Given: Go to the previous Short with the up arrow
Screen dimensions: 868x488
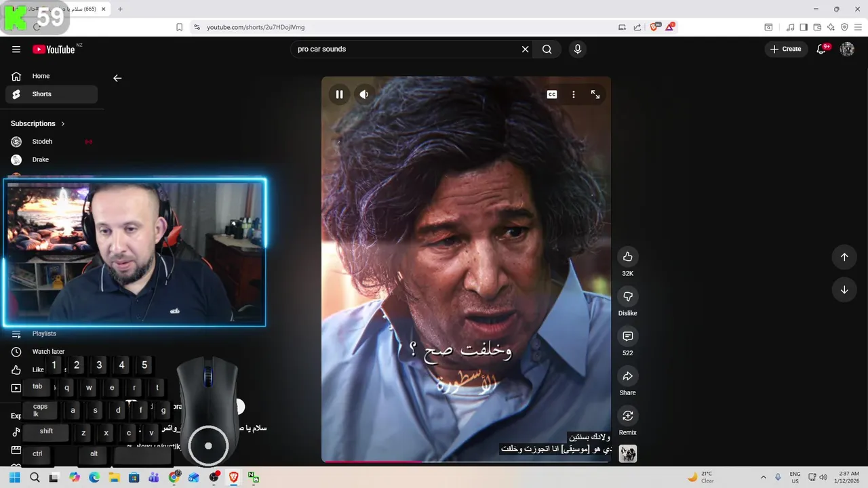Looking at the screenshot, I should coord(844,257).
